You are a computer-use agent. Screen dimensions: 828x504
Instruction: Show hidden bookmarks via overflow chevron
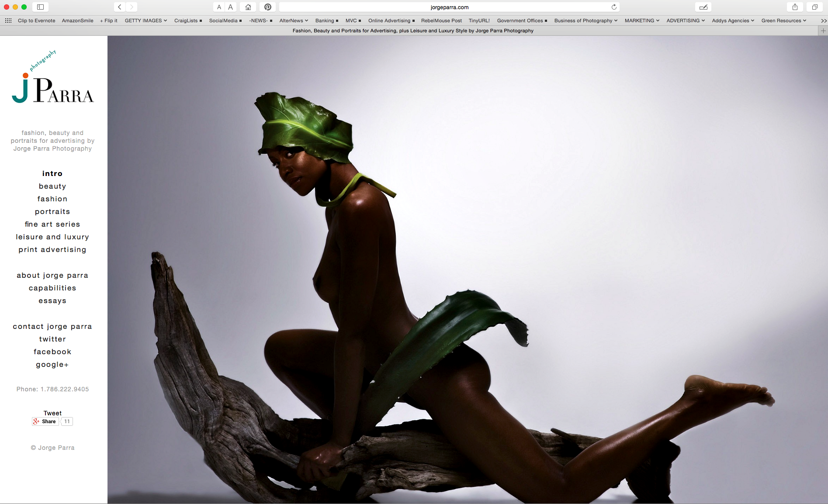823,21
